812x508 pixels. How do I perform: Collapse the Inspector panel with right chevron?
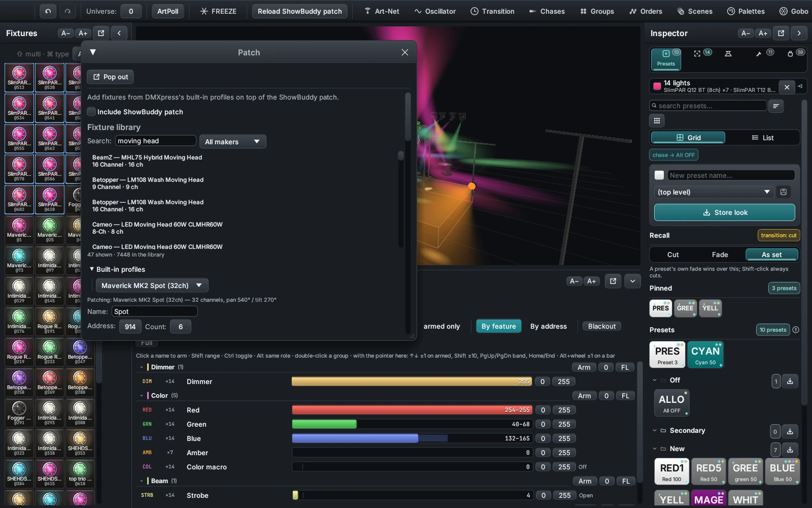tap(799, 33)
